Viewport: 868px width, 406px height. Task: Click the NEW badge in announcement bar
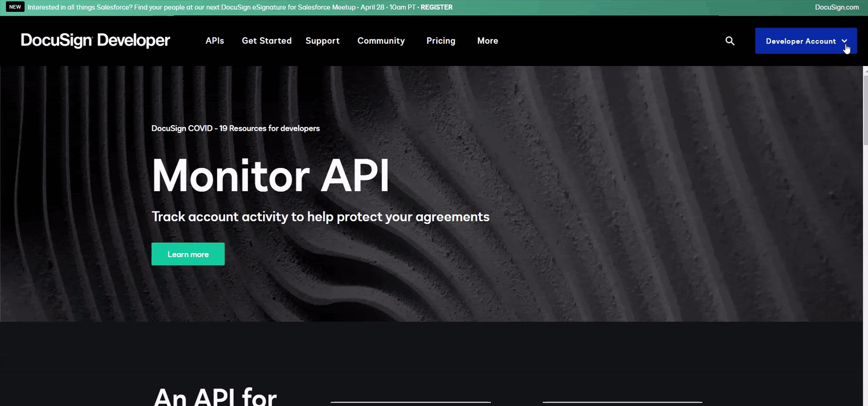coord(15,7)
